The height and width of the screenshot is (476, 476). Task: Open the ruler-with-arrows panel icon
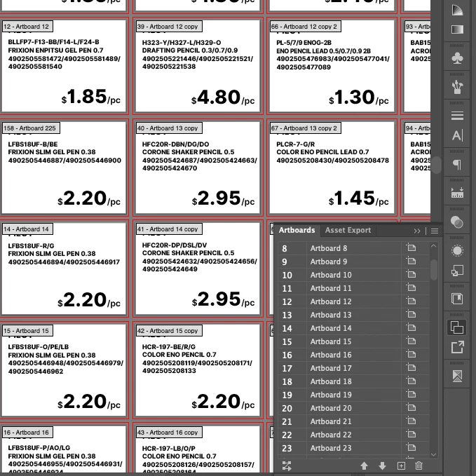pyautogui.click(x=457, y=193)
